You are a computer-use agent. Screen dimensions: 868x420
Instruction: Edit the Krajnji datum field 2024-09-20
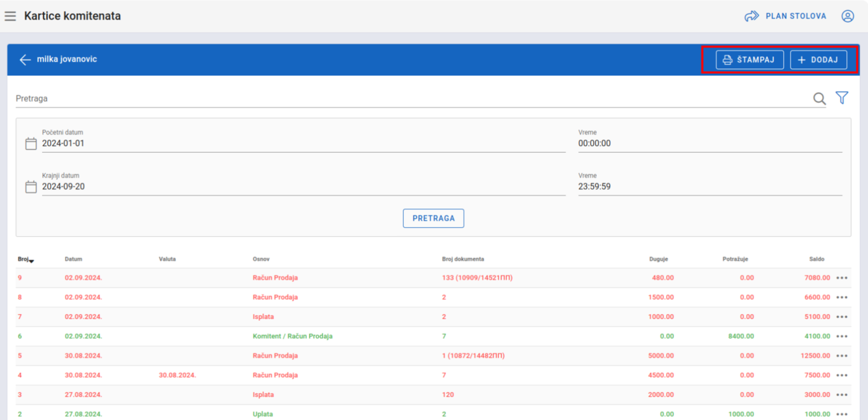click(x=304, y=187)
